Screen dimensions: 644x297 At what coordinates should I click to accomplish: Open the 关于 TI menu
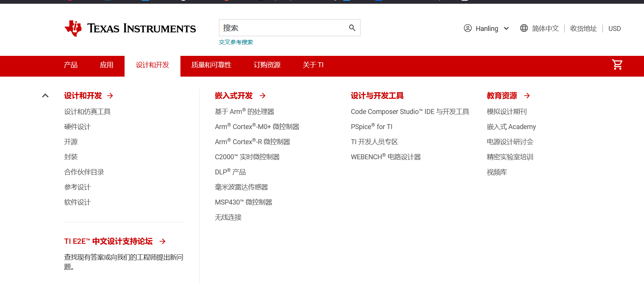click(313, 65)
